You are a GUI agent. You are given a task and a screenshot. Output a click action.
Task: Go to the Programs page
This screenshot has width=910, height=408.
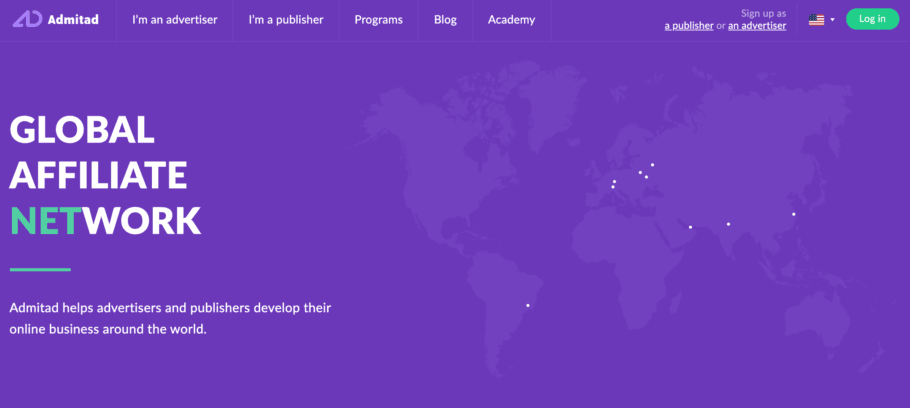click(x=378, y=20)
